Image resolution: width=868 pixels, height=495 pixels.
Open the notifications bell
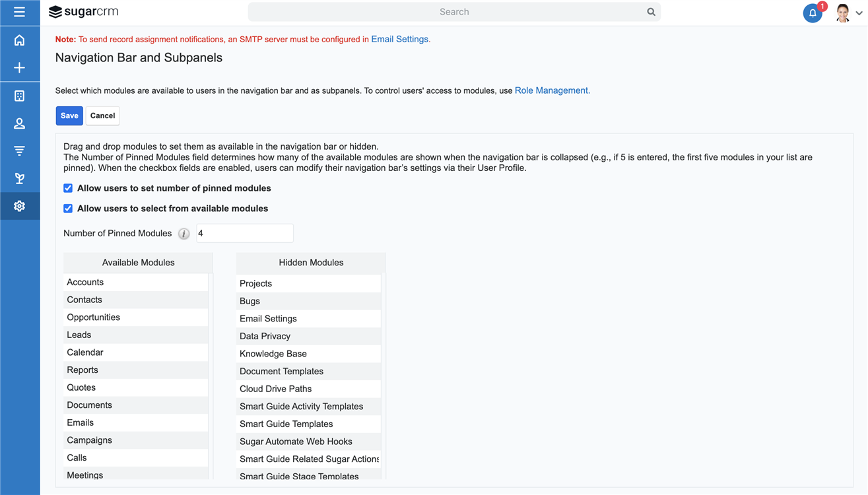coord(813,13)
